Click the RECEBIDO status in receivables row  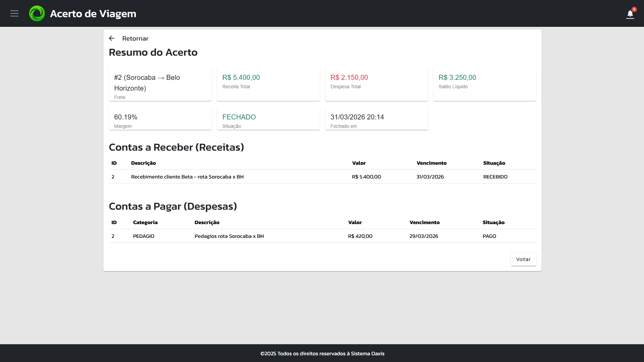[x=495, y=177]
